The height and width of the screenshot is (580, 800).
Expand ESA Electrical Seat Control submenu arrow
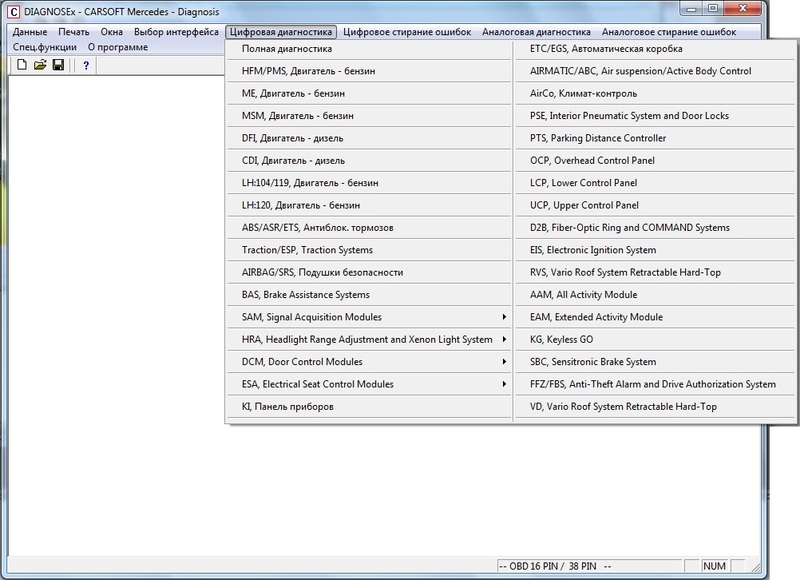click(x=504, y=384)
